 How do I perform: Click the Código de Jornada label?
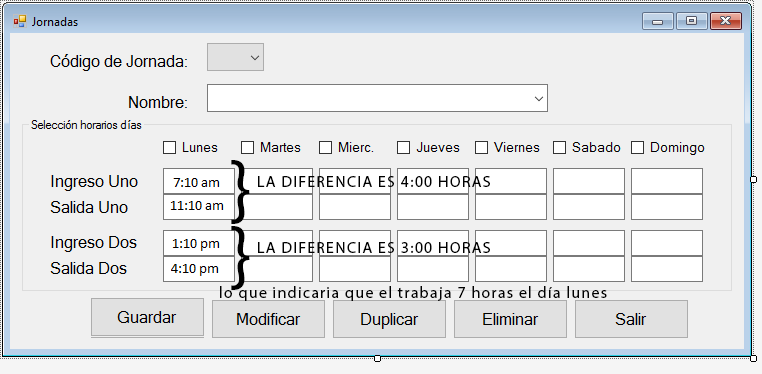[119, 62]
